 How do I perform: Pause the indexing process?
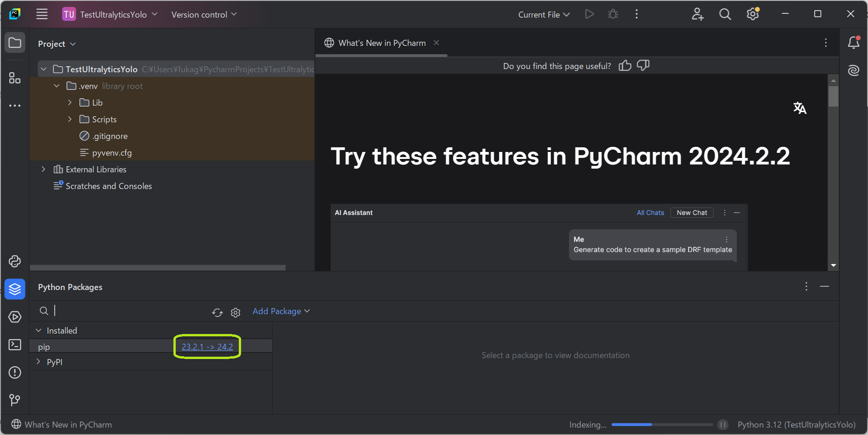pos(723,425)
